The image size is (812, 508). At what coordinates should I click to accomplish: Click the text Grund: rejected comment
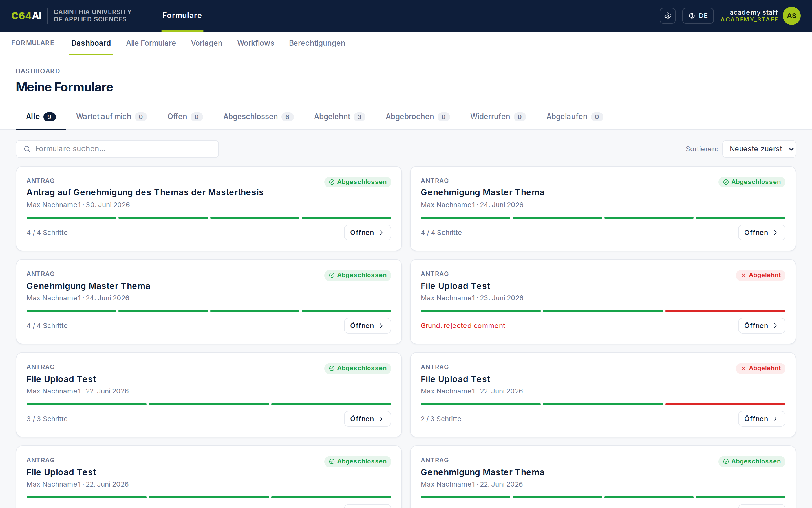tap(463, 326)
